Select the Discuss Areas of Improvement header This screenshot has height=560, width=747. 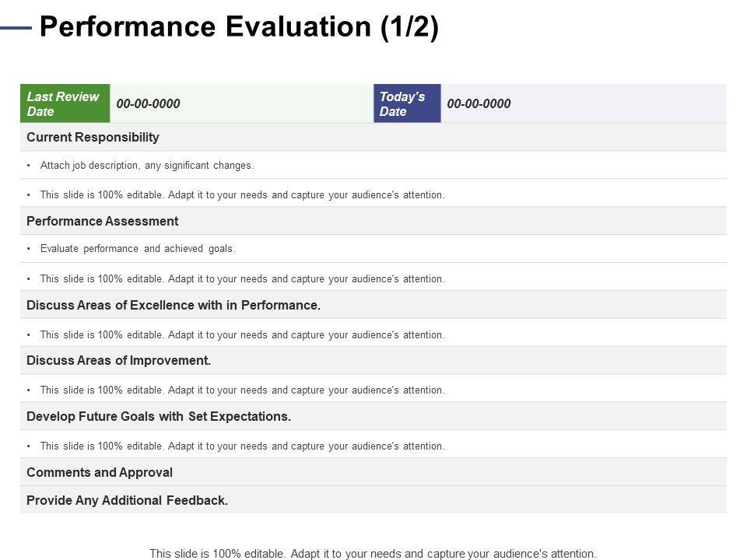tap(118, 360)
